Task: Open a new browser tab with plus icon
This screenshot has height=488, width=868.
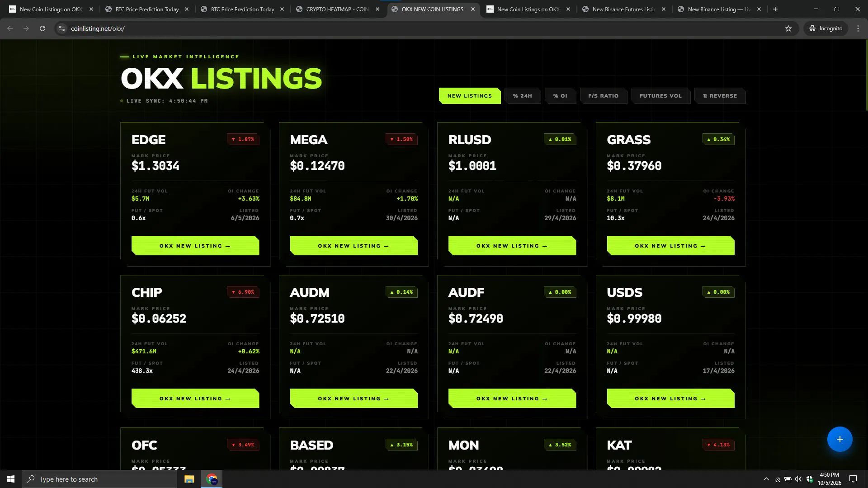Action: (775, 9)
